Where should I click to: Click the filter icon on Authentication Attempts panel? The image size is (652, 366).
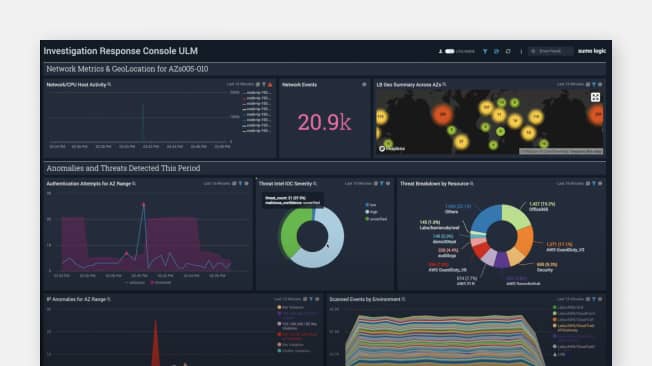point(240,183)
